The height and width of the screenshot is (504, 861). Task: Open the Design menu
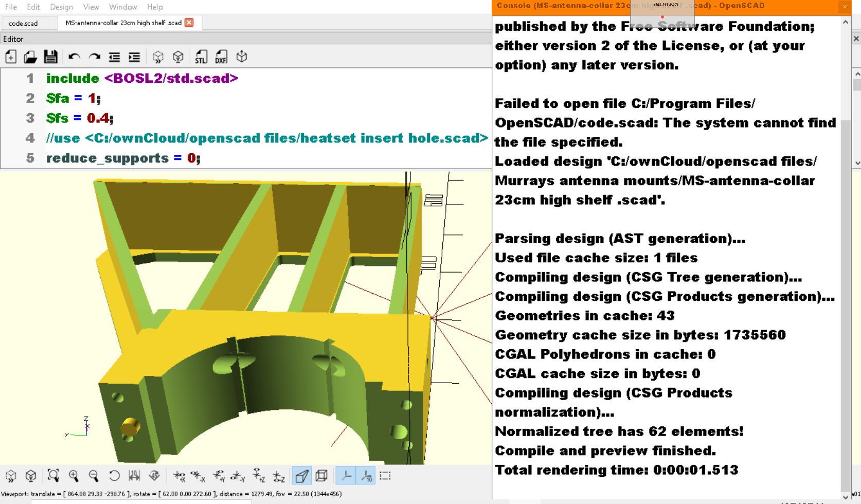pos(61,7)
